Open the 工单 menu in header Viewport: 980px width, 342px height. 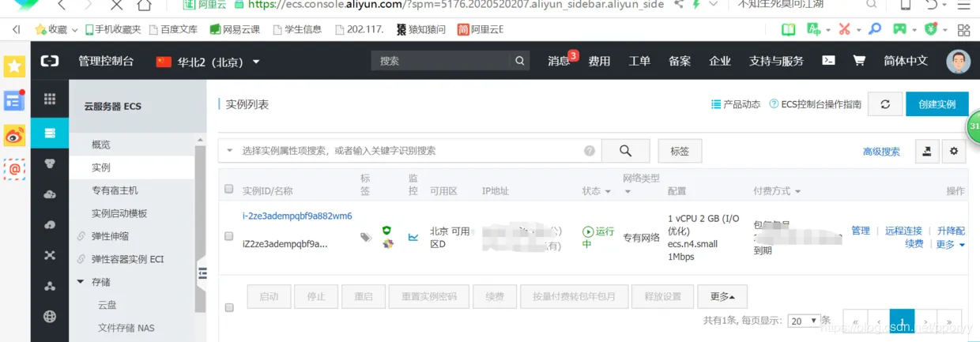tap(639, 61)
